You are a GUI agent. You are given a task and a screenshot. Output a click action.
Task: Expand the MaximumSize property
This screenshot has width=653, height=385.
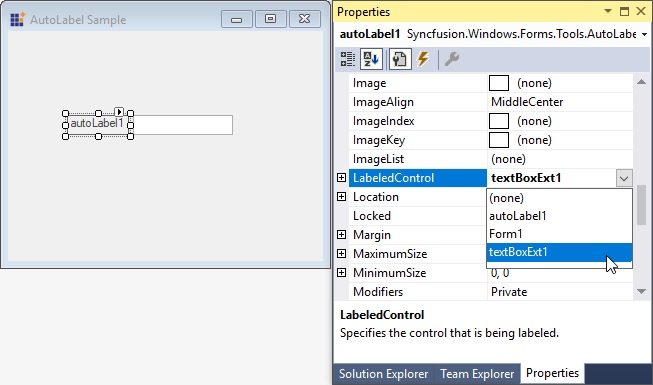tap(341, 253)
